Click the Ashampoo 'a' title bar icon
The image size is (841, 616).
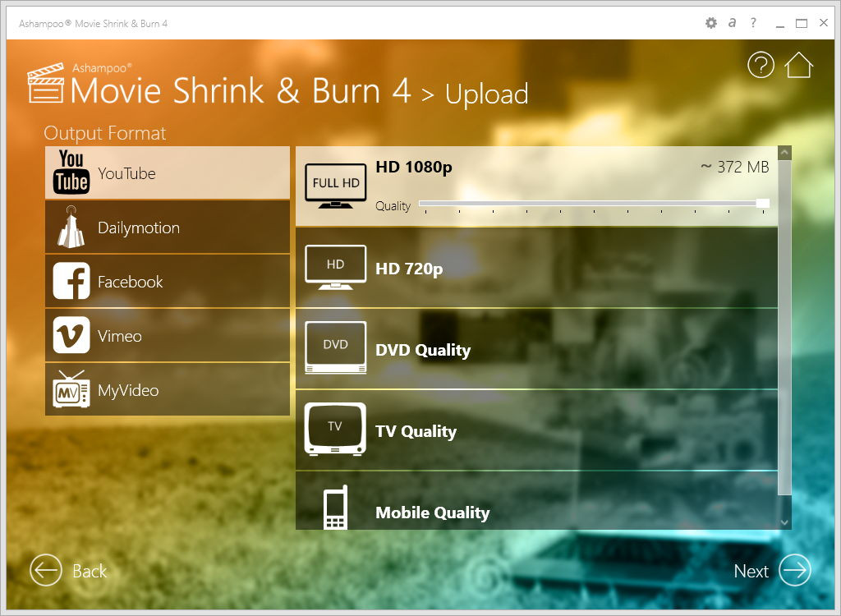tap(732, 23)
